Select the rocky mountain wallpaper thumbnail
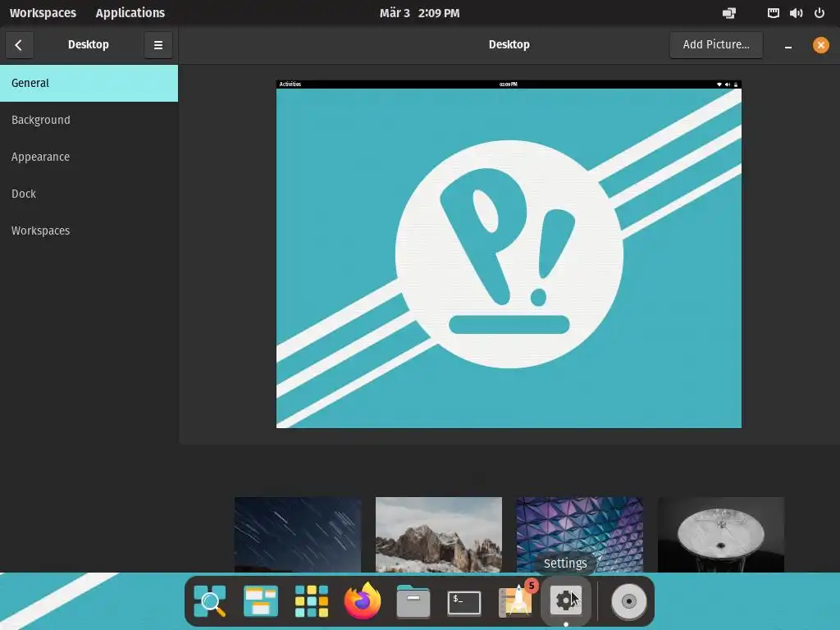Viewport: 840px width, 630px height. (x=439, y=535)
